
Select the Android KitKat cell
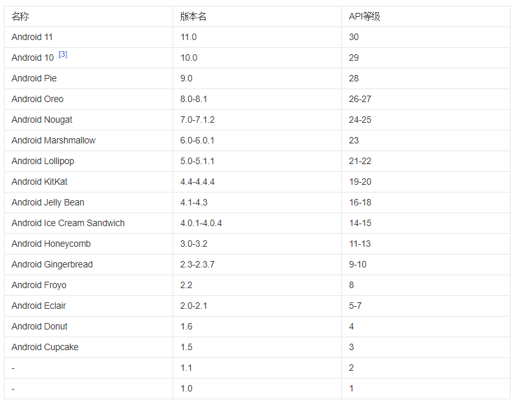click(39, 182)
